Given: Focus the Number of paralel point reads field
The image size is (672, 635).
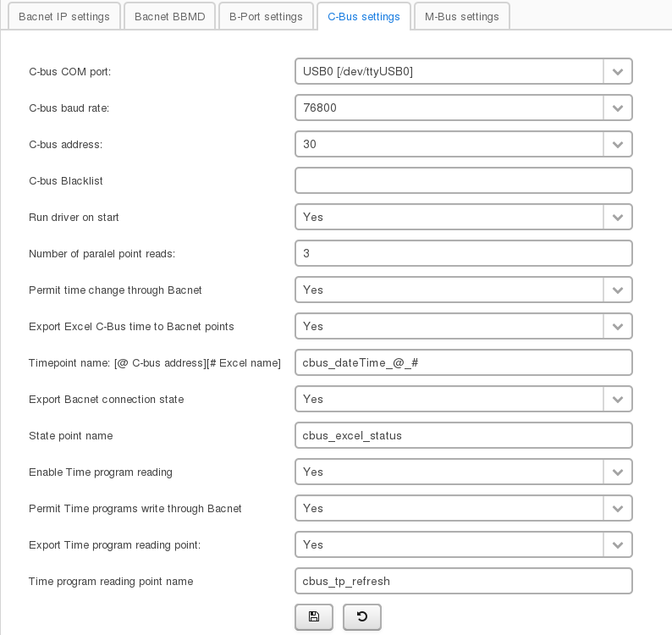Looking at the screenshot, I should tap(463, 253).
